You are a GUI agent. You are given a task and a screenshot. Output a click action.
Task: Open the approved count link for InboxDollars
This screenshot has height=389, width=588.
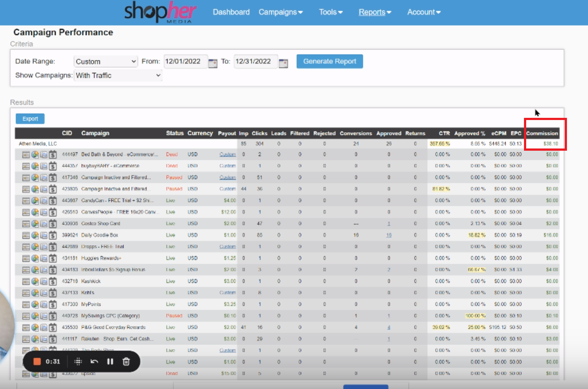(388, 270)
